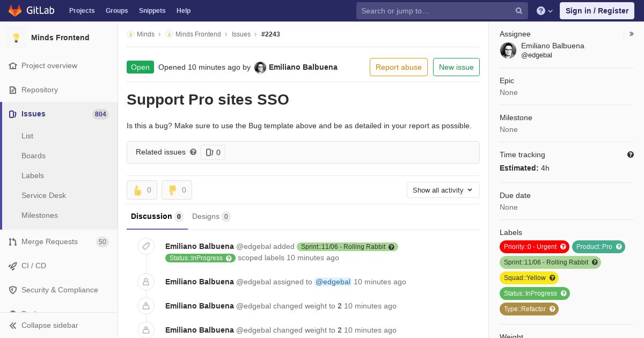
Task: Switch to the Discussion tab
Action: [x=157, y=216]
